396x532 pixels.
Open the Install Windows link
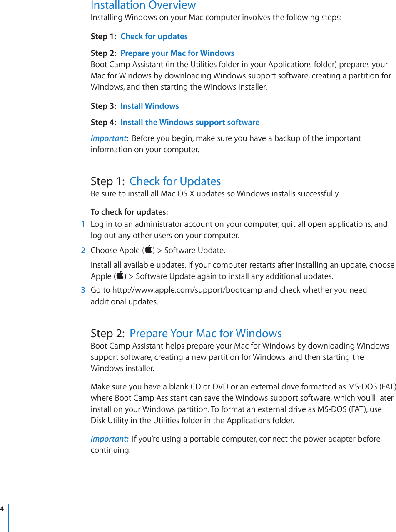149,106
